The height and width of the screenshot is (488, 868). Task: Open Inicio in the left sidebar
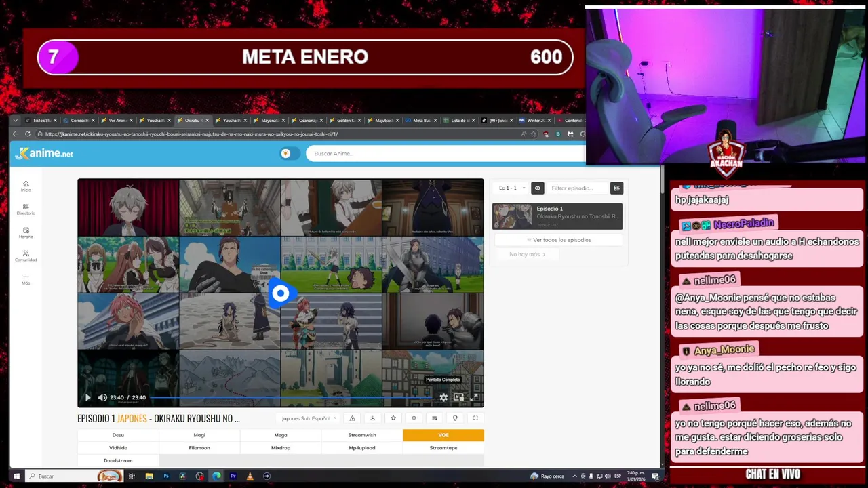26,186
